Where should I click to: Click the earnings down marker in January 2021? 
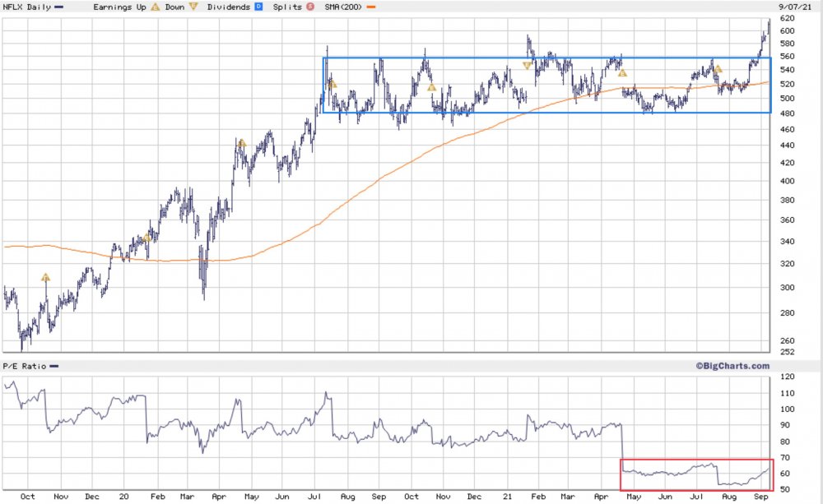click(527, 66)
